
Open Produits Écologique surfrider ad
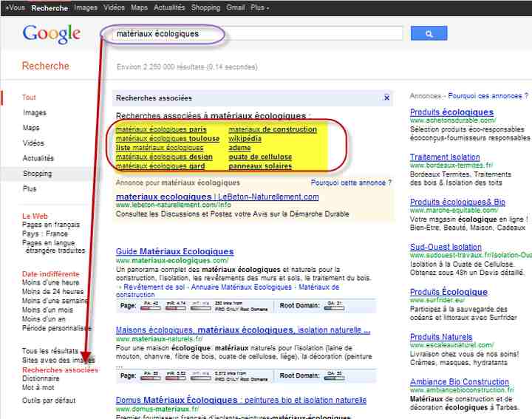click(x=449, y=292)
